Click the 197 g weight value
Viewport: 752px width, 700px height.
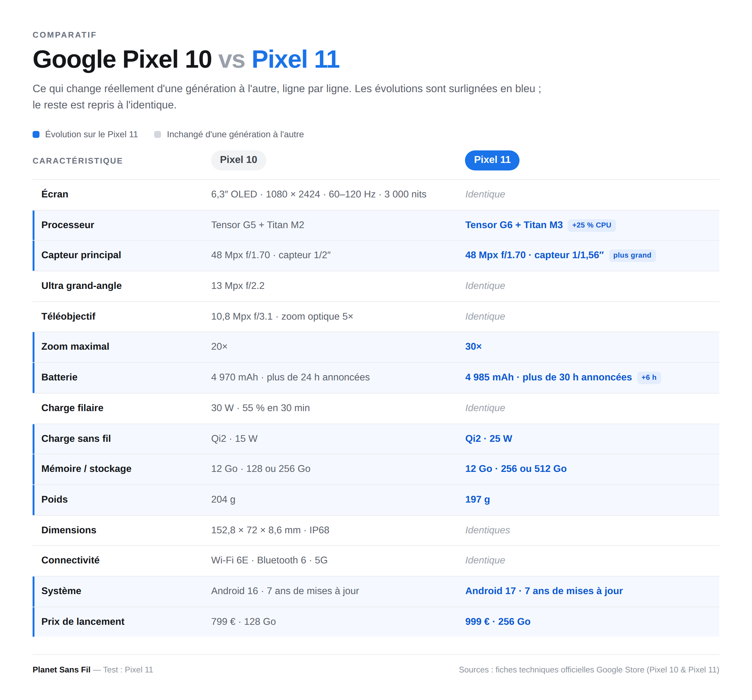pyautogui.click(x=478, y=499)
